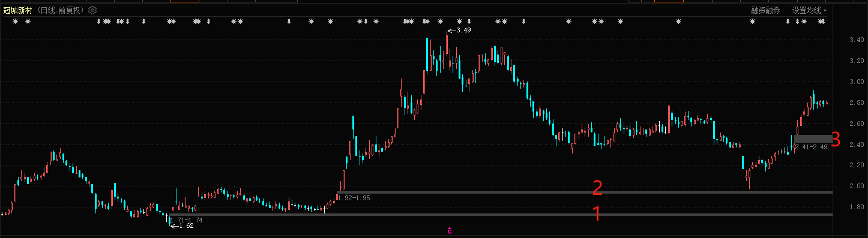Screen dimensions: 868x238
Task: Click the red number 2 annotation
Action: [x=597, y=188]
